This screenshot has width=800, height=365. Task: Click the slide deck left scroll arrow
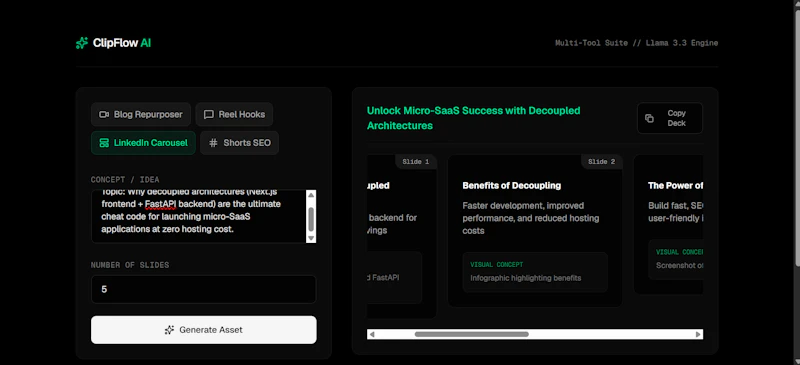tap(372, 334)
